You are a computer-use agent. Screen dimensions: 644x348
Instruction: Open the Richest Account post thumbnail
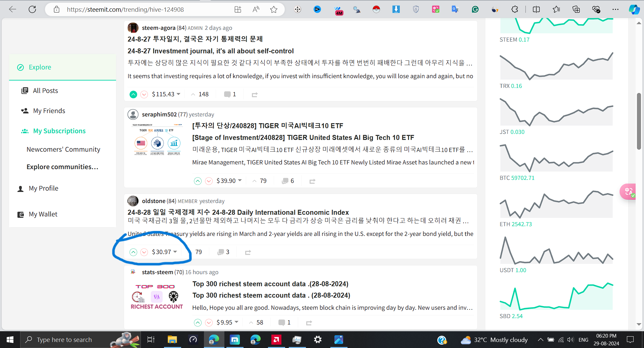coord(157,297)
